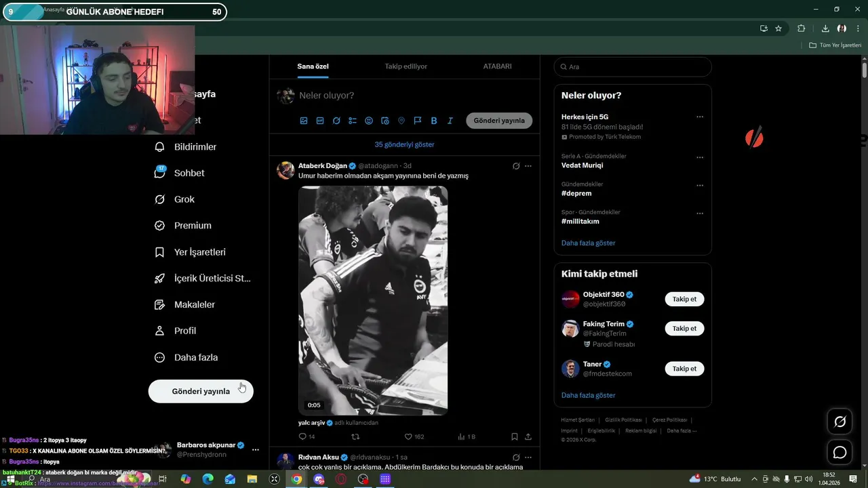Image resolution: width=868 pixels, height=488 pixels.
Task: Open more options for Herkes için 5G
Action: 700,117
